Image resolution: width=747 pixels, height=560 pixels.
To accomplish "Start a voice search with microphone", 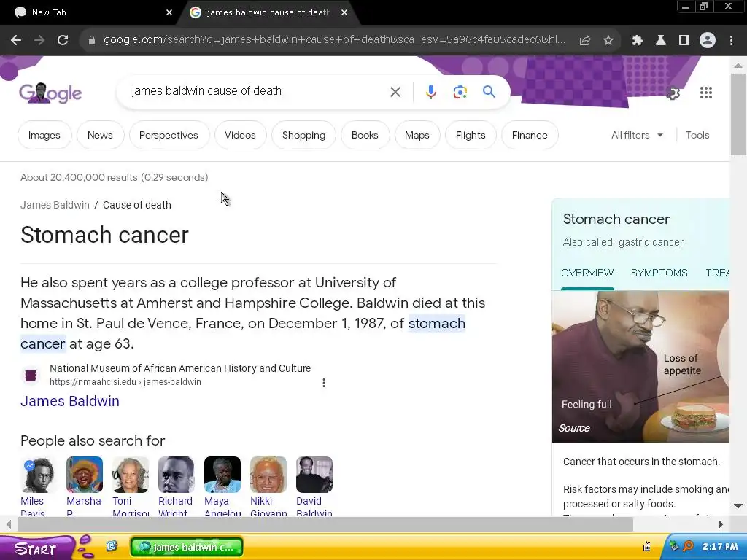I will coord(431,92).
